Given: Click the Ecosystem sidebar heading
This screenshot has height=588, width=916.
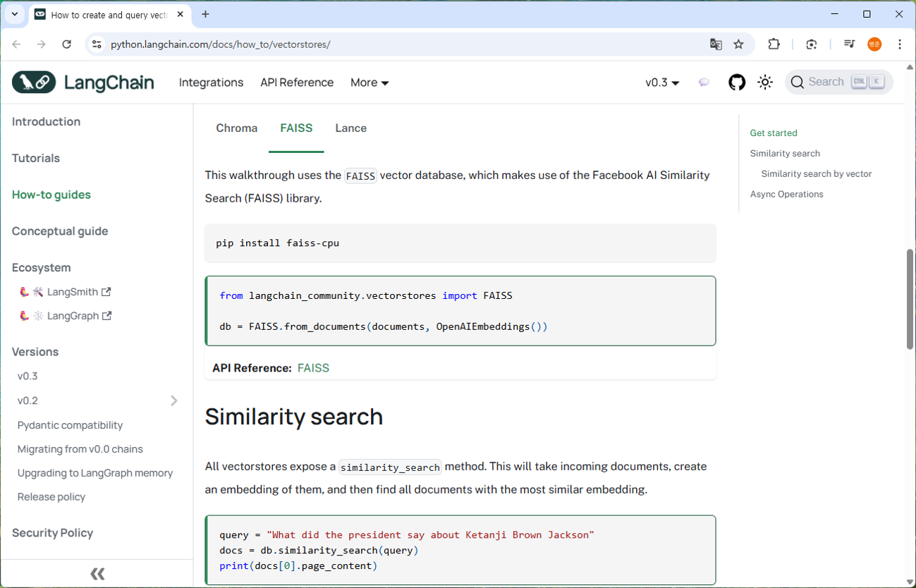Looking at the screenshot, I should tap(42, 268).
